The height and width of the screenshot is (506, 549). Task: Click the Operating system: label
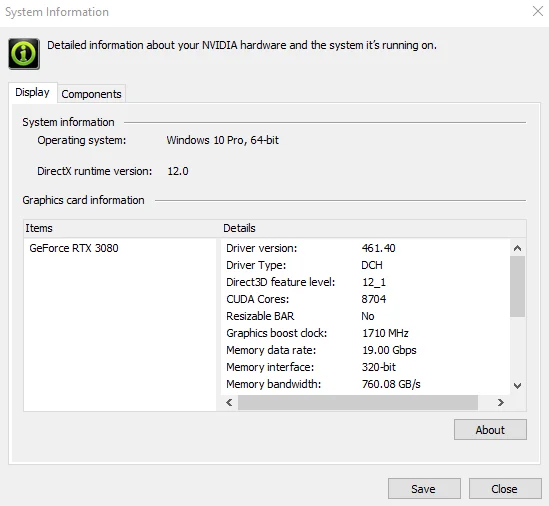tap(82, 140)
